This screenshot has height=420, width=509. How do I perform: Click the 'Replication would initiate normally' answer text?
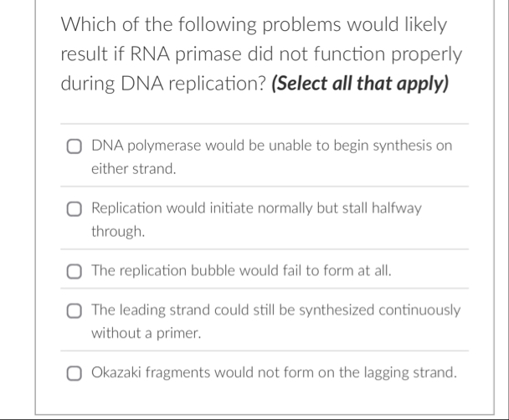pos(256,219)
